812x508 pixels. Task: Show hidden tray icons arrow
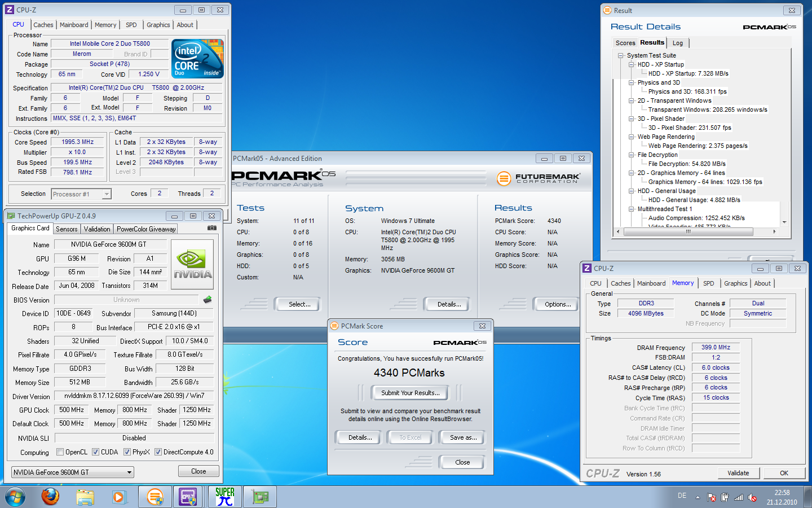pos(698,497)
